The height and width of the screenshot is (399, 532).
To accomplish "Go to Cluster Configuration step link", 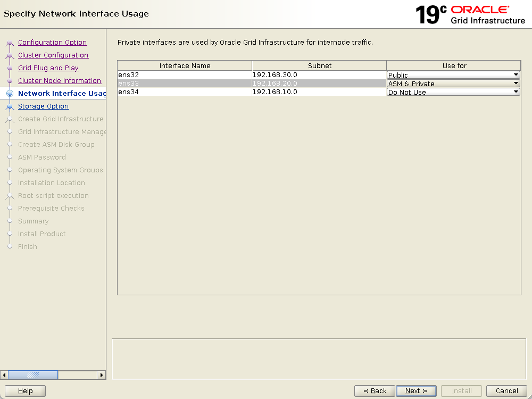I will tap(53, 55).
